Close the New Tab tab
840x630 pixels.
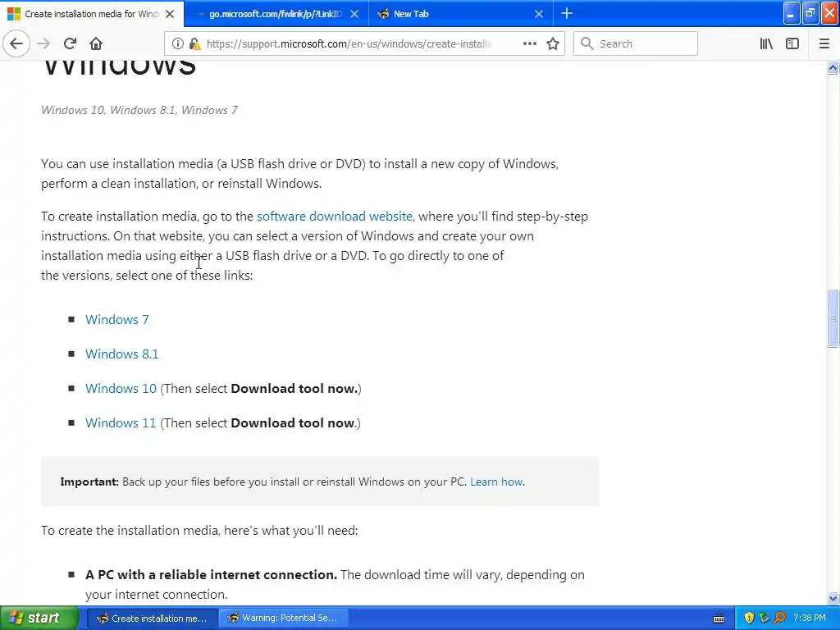coord(539,14)
